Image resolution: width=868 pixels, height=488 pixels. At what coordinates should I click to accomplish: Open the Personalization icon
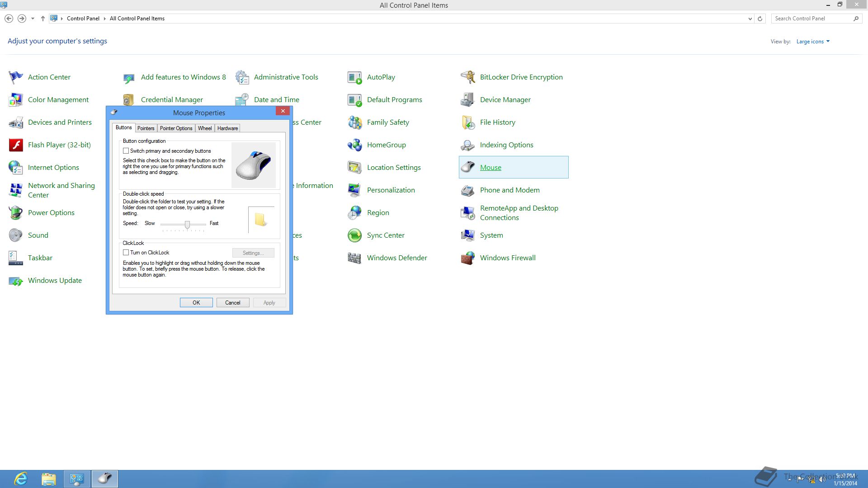pyautogui.click(x=355, y=190)
